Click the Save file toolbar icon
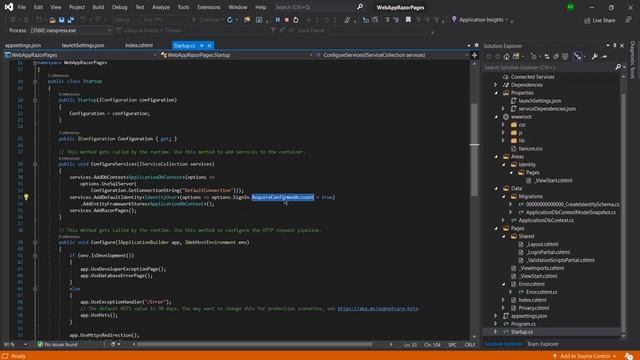 (x=62, y=20)
